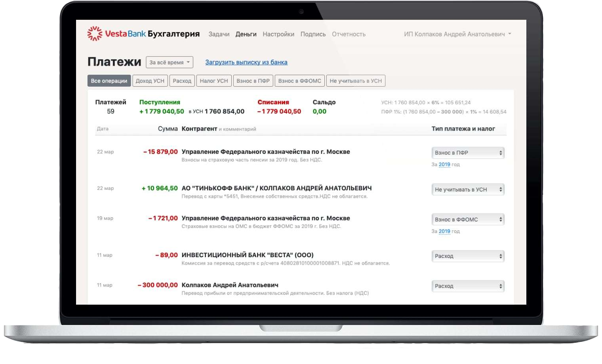The image size is (602, 364).
Task: Open payment type dropdown for −1 721,00 payment
Action: pyautogui.click(x=468, y=220)
